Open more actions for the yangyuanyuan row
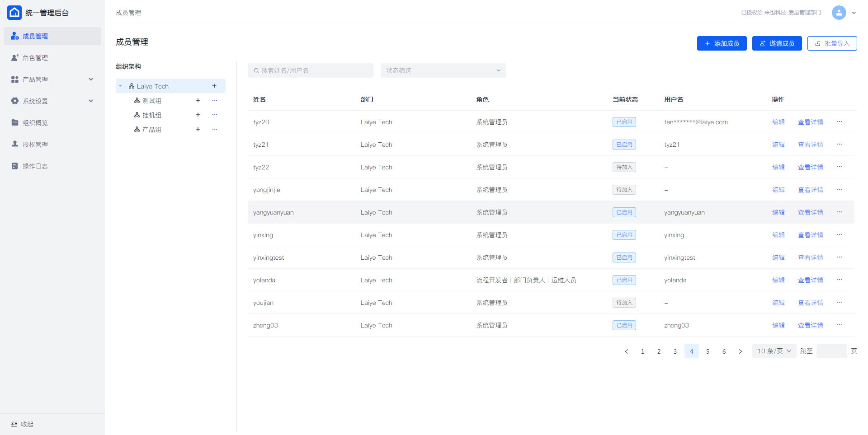 (x=840, y=212)
